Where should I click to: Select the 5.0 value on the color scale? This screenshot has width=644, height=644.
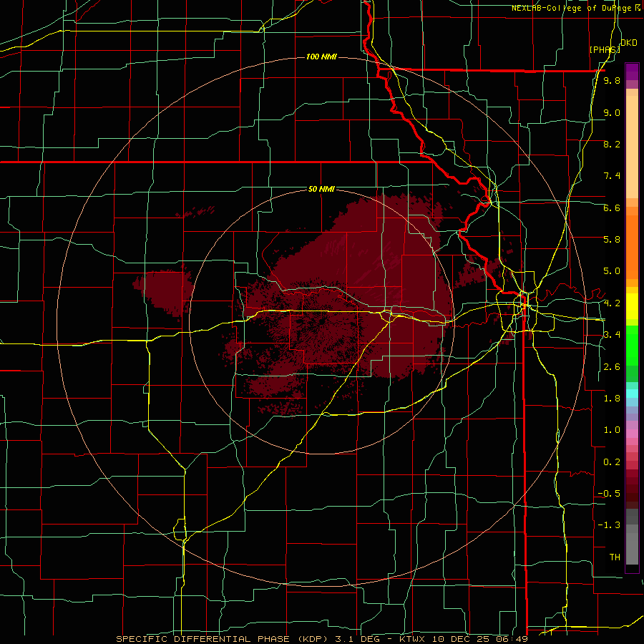click(612, 271)
